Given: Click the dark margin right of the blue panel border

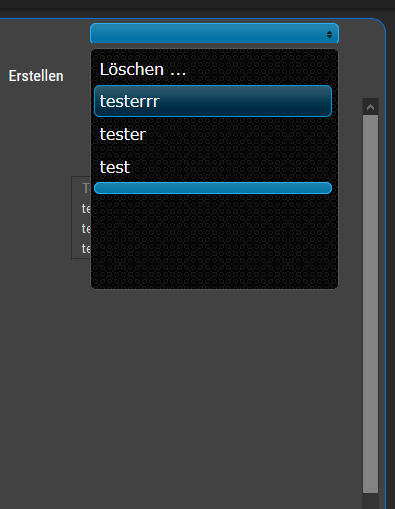Looking at the screenshot, I should [x=391, y=267].
